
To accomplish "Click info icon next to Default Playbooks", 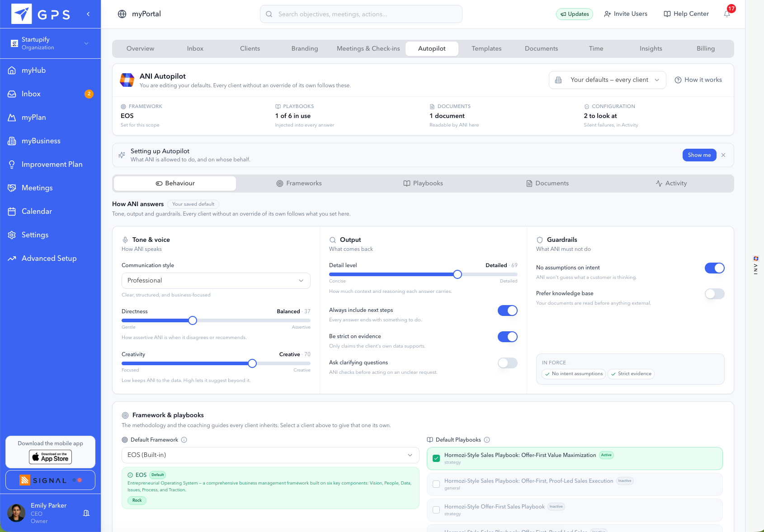I will tap(487, 440).
